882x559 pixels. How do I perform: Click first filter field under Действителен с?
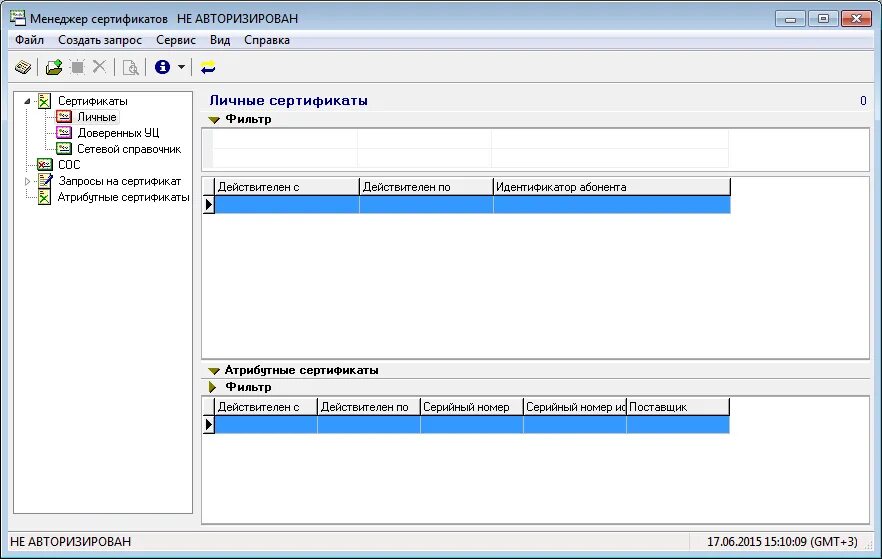[285, 139]
